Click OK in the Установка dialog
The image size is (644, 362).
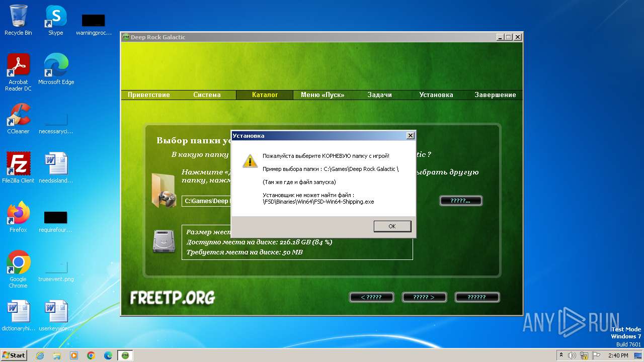[x=392, y=226]
